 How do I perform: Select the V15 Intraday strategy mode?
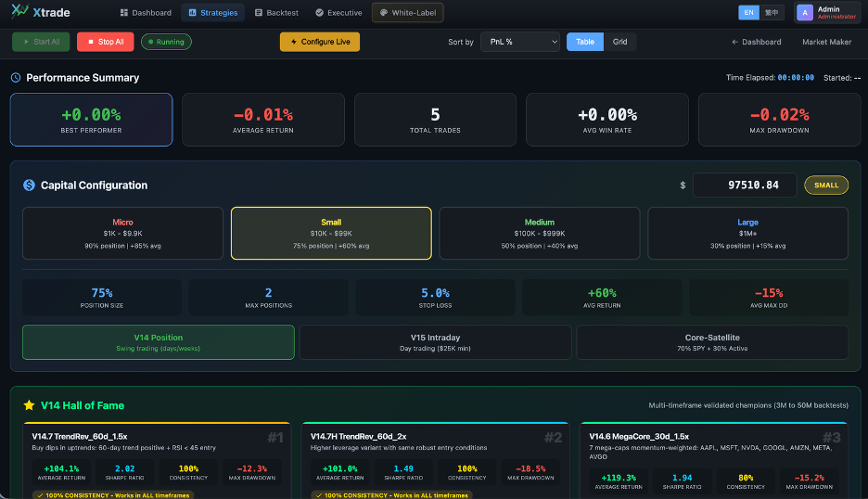coord(435,342)
